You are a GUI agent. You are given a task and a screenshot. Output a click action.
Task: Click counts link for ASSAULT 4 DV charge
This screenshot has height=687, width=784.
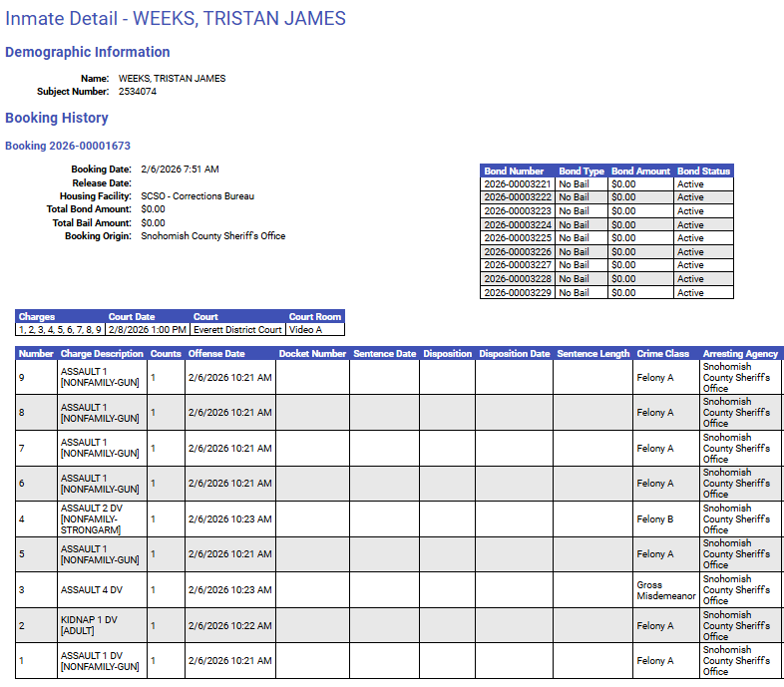click(153, 590)
